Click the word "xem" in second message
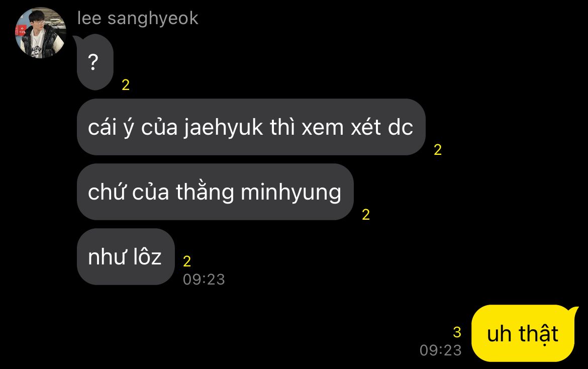The width and height of the screenshot is (588, 369). (x=323, y=128)
